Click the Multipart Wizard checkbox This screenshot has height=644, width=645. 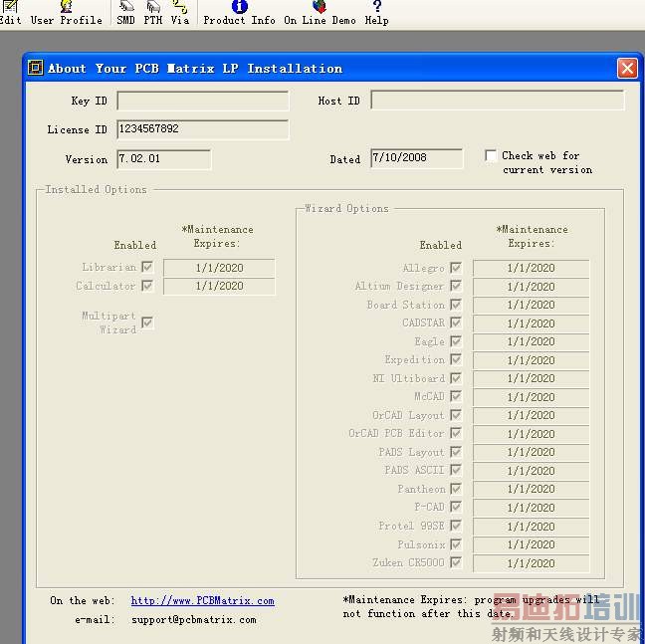[147, 322]
